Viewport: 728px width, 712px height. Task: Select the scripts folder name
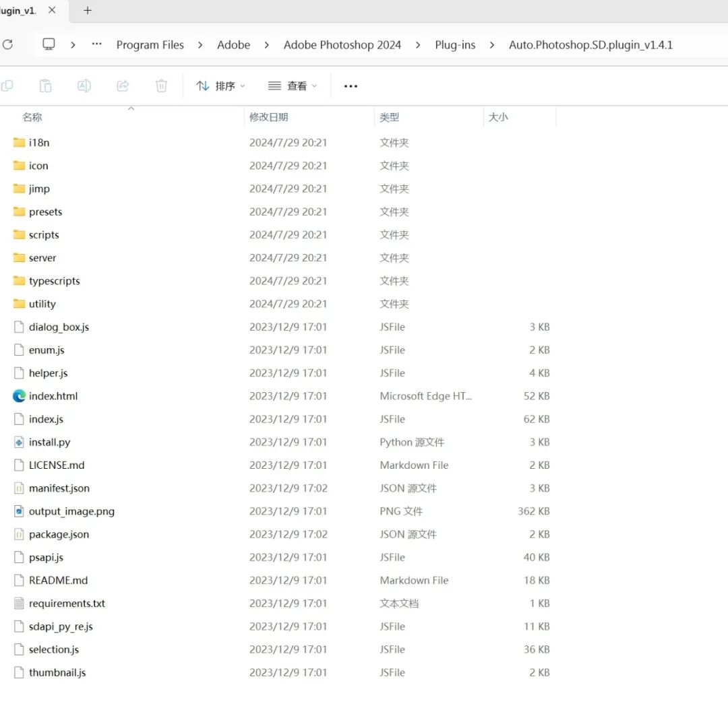pos(44,235)
